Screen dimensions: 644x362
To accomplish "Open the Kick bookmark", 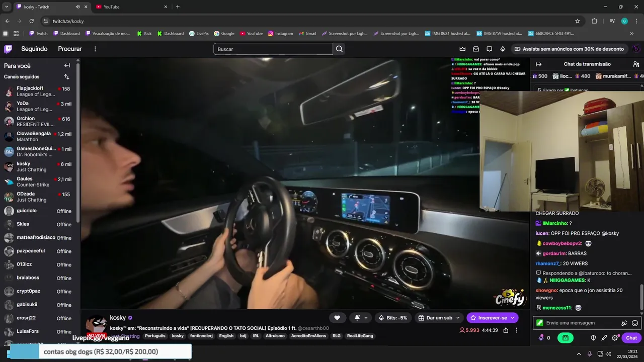I will (144, 34).
